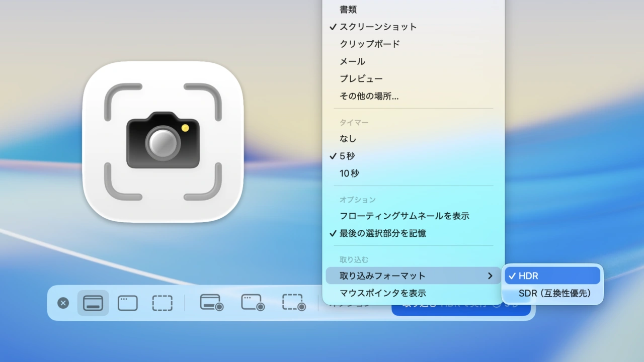This screenshot has height=362, width=644.
Task: Select the Record Selected Portion icon
Action: tap(294, 303)
